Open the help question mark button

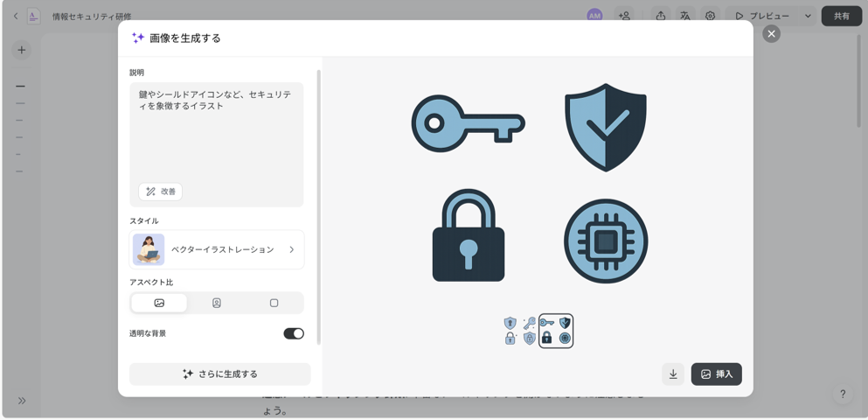pyautogui.click(x=843, y=395)
